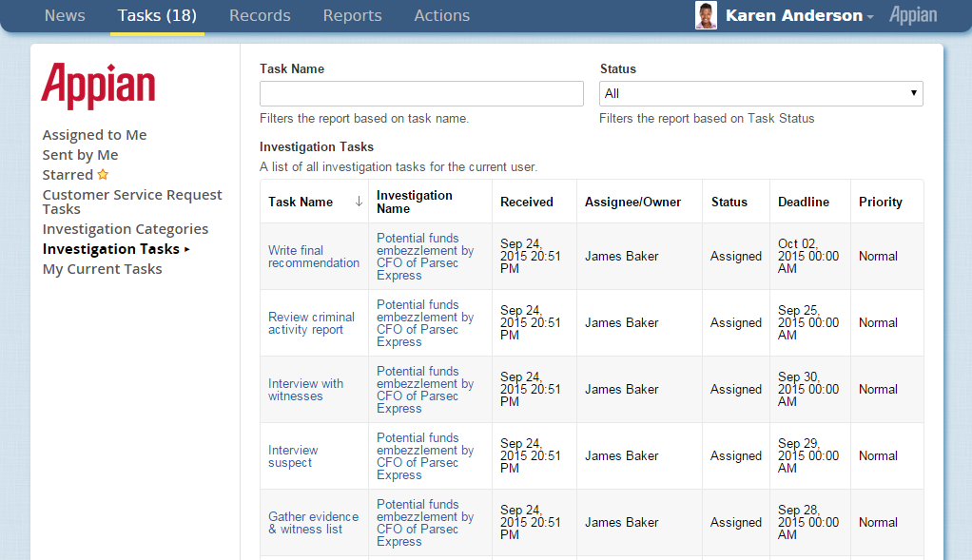Open 'Gather evidence & witness list' task
The height and width of the screenshot is (560, 972).
coord(313,523)
